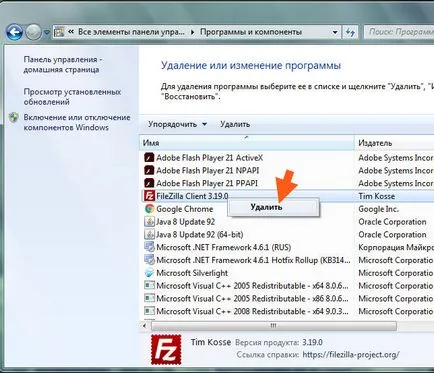Select the 'Google Chrome' program name

tap(185, 209)
